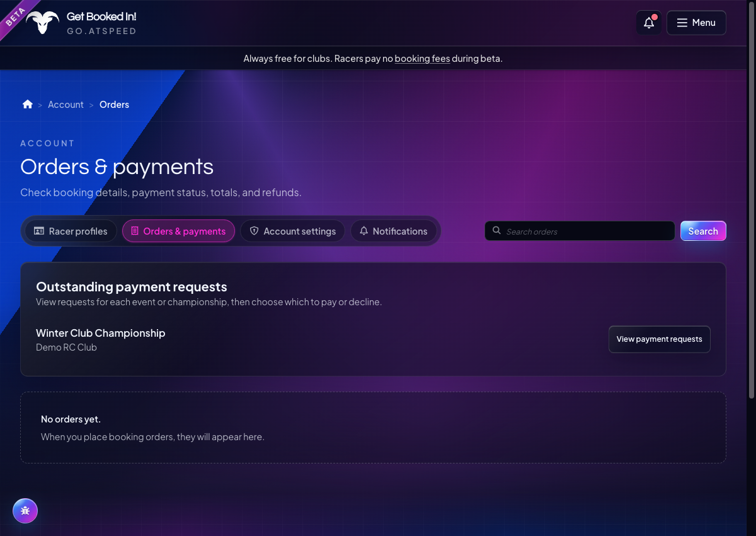Open the Menu button
Image resolution: width=756 pixels, height=536 pixels.
[x=696, y=23]
